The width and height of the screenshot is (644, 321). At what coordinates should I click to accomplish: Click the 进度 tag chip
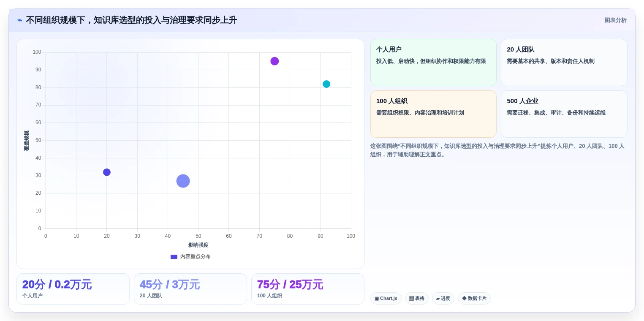pos(443,299)
